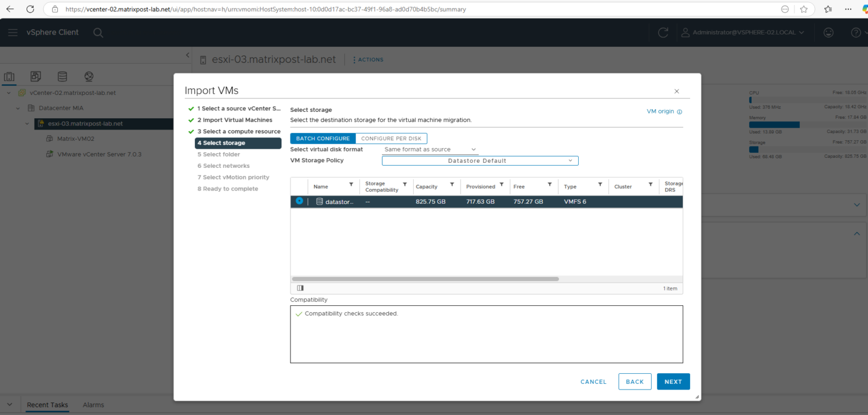Open the Storage inventory view icon
Image resolution: width=868 pixels, height=415 pixels.
click(62, 76)
